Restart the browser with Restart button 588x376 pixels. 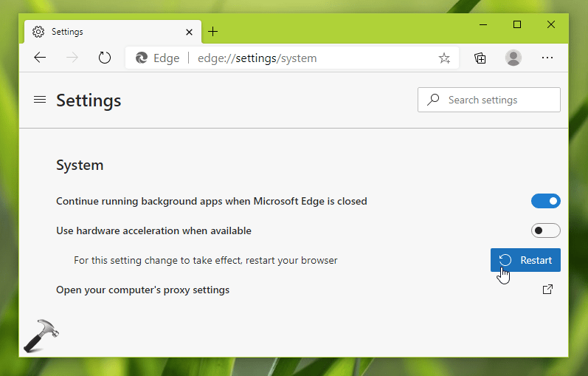tap(525, 260)
